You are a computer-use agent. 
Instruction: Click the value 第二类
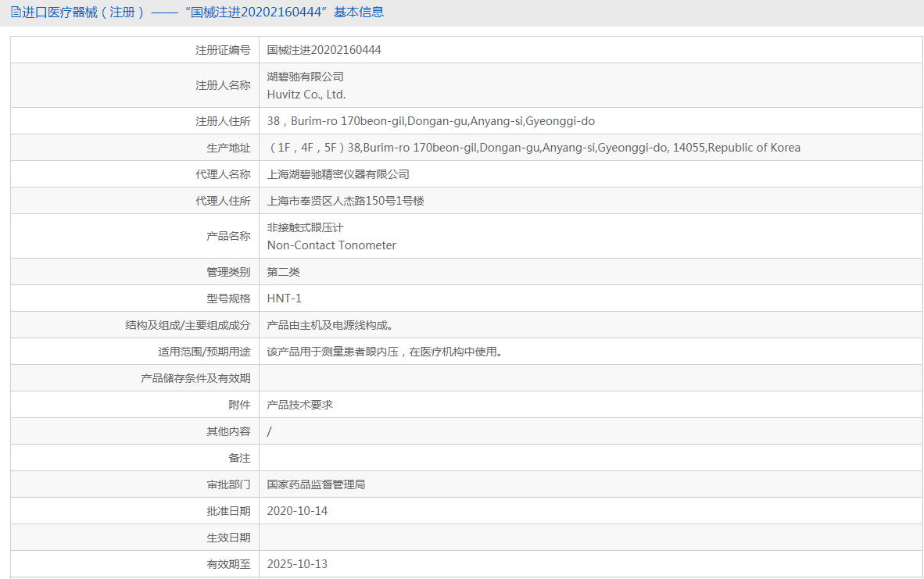click(284, 272)
